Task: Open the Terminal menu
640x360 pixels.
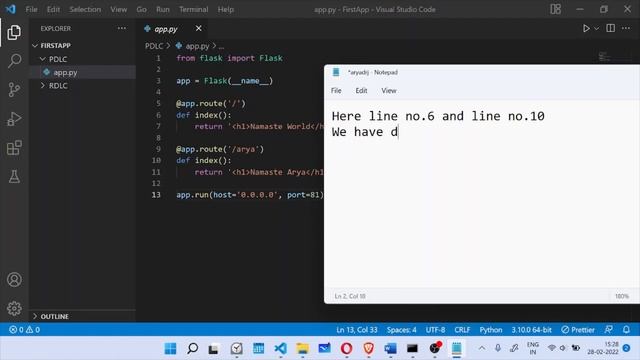Action: (193, 9)
